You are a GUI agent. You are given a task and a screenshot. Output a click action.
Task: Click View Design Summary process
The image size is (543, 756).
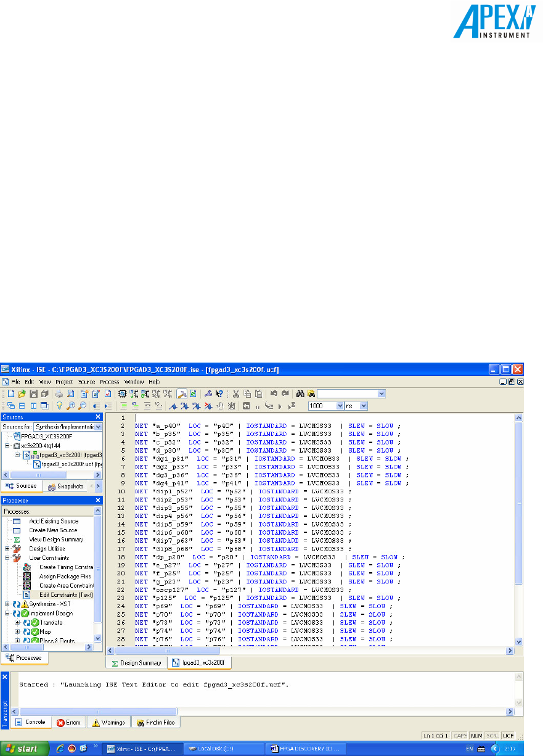click(57, 539)
